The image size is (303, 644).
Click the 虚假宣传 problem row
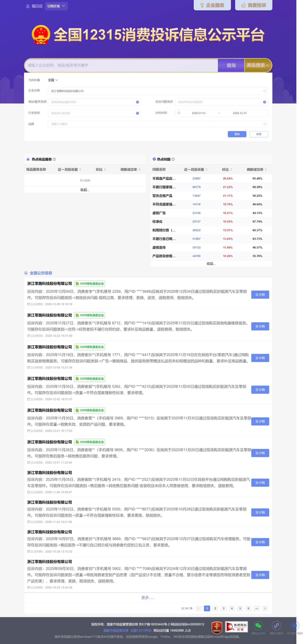211,247
